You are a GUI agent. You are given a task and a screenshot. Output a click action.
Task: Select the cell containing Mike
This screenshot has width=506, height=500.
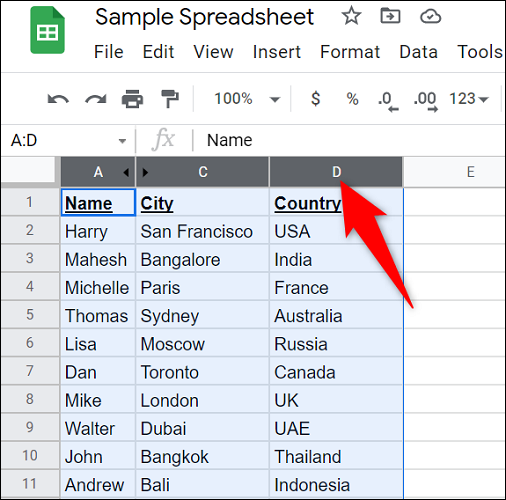(x=98, y=400)
